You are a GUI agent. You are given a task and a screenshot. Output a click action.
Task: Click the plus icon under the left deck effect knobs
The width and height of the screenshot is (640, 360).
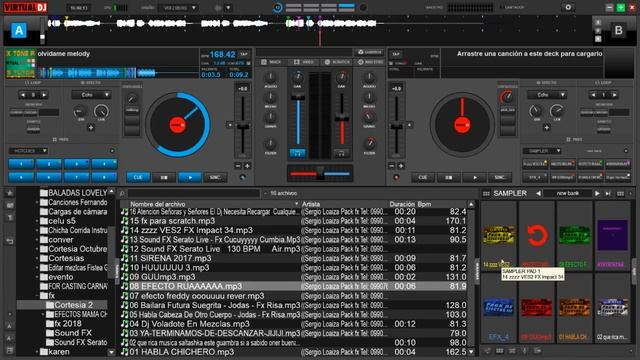coord(91,128)
